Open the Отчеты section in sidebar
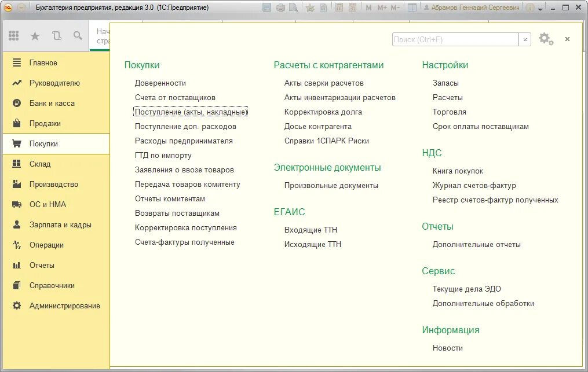The height and width of the screenshot is (372, 588). [56, 265]
